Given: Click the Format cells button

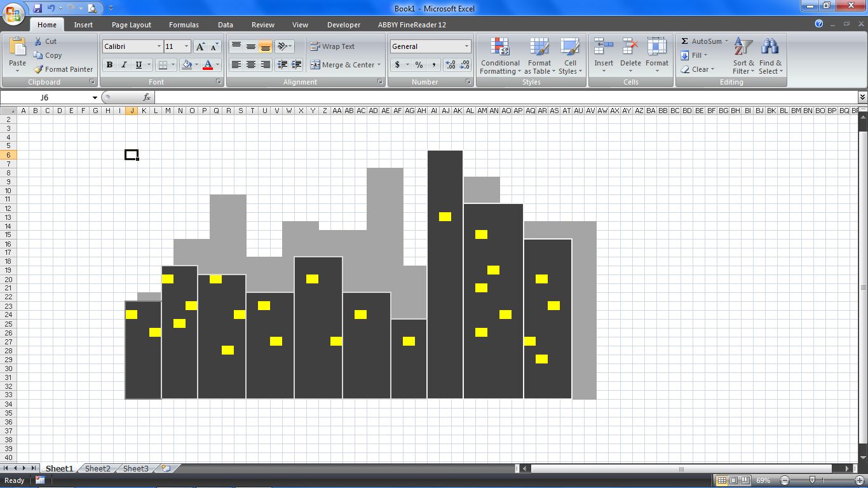Looking at the screenshot, I should pos(657,56).
